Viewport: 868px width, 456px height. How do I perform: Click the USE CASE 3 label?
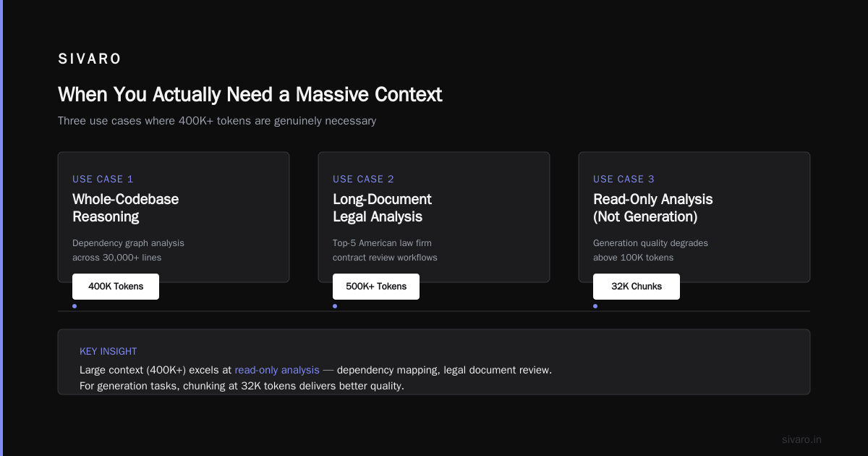tap(624, 179)
